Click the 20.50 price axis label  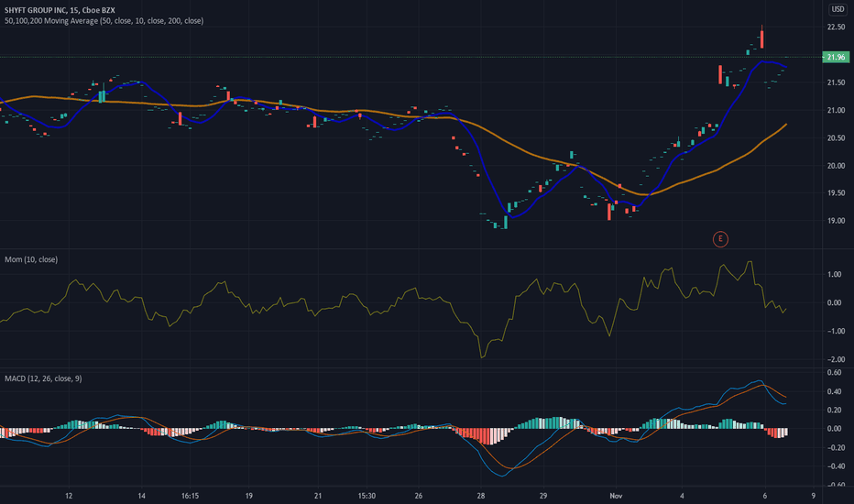click(x=836, y=137)
